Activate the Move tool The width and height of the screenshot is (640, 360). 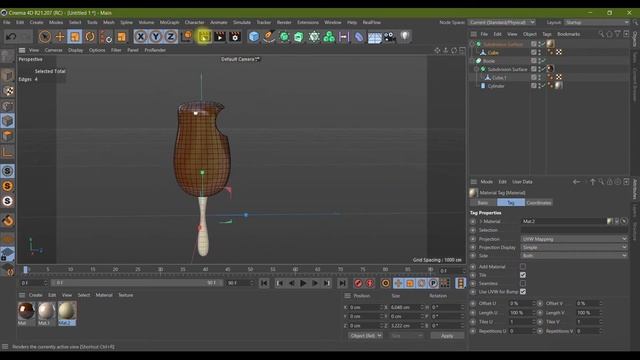(60, 37)
